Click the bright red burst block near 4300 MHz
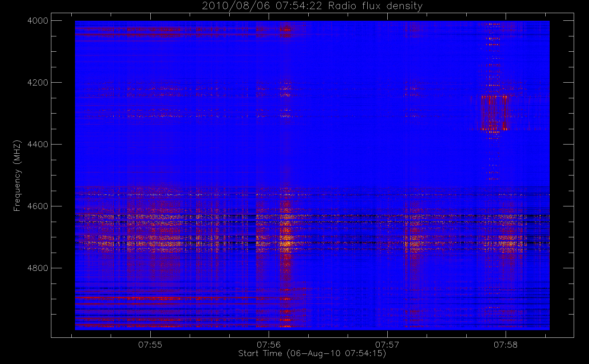Image resolution: width=589 pixels, height=364 pixels. (494, 113)
